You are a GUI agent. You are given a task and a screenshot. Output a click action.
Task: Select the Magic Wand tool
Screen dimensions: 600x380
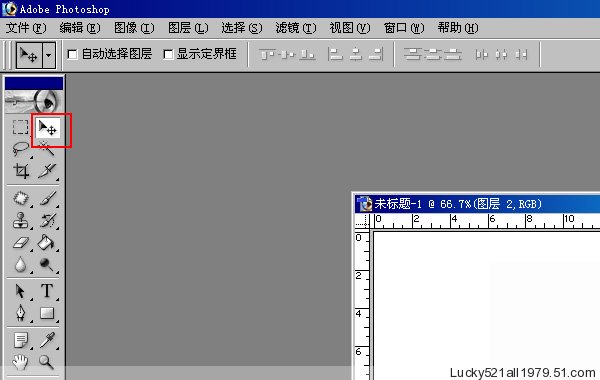point(47,149)
